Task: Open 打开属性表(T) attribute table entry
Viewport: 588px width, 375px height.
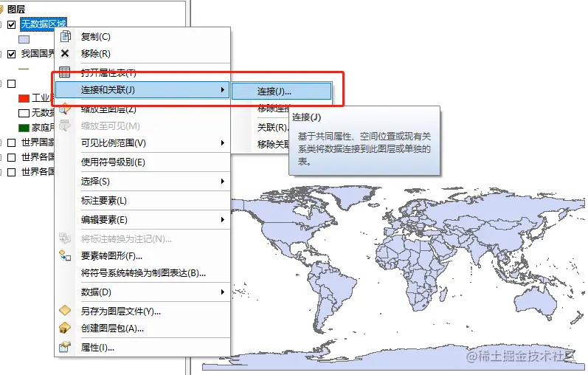Action: pos(142,73)
